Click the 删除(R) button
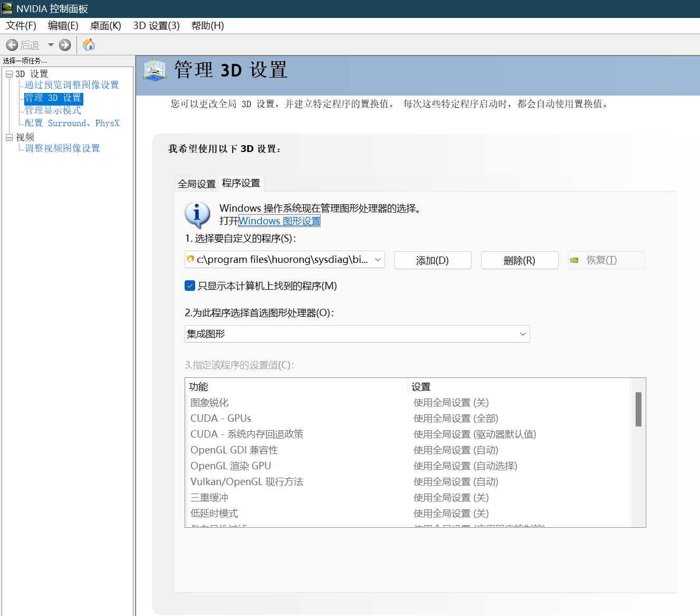 520,260
